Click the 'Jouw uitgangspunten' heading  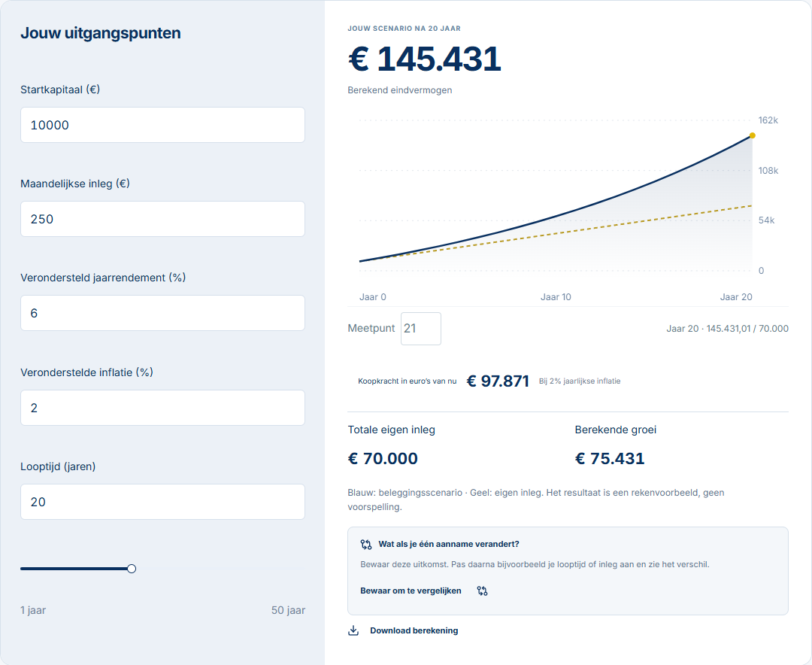pyautogui.click(x=101, y=32)
